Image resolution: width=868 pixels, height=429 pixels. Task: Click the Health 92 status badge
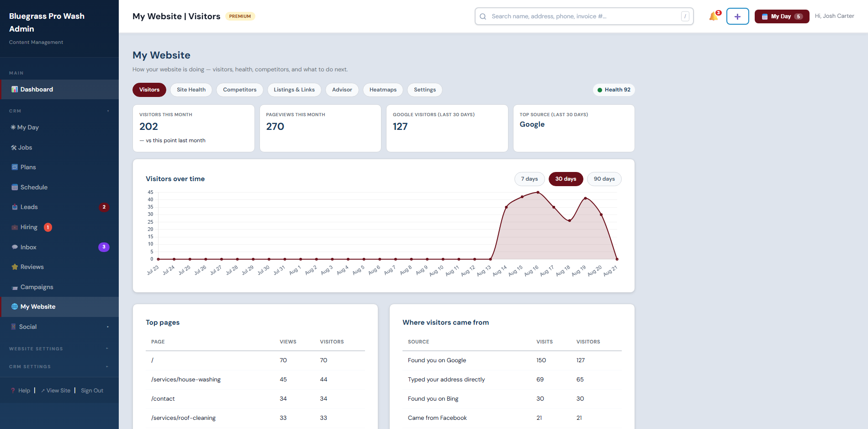coord(614,90)
